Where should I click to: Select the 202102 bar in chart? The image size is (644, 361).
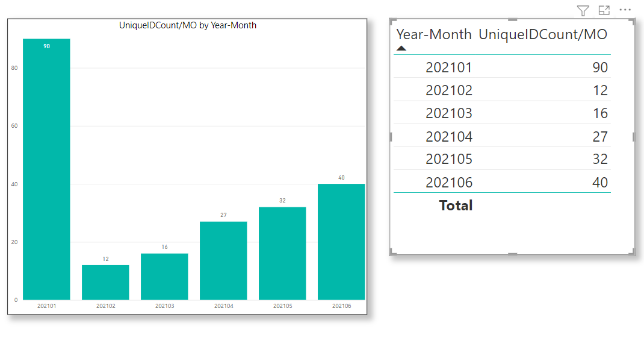pyautogui.click(x=105, y=283)
